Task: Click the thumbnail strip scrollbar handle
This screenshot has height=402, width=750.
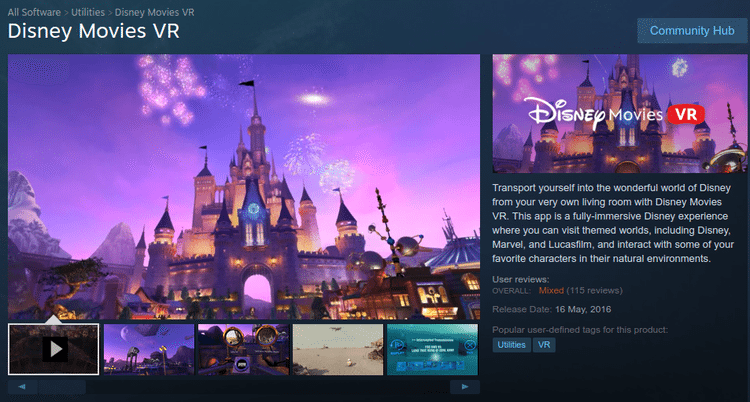Action: coord(62,387)
